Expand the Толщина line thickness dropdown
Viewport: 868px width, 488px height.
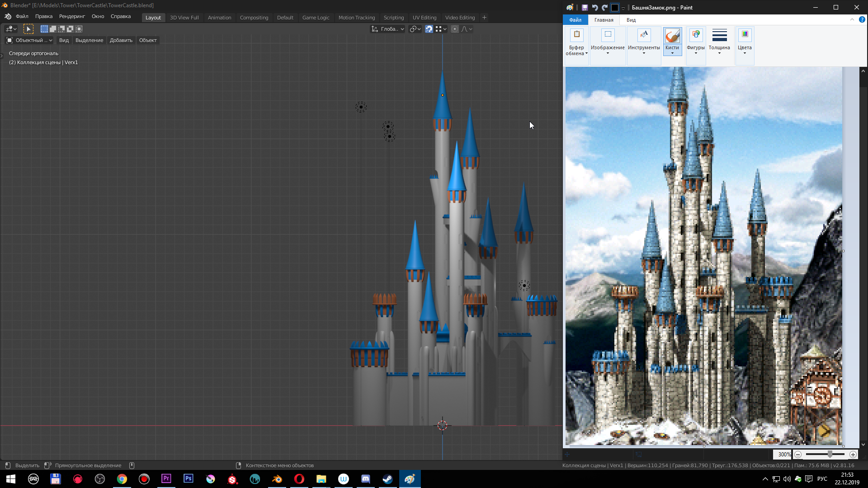719,41
